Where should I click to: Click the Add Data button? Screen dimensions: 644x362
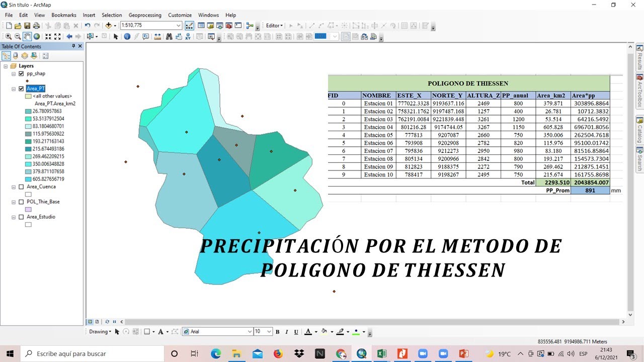click(108, 25)
